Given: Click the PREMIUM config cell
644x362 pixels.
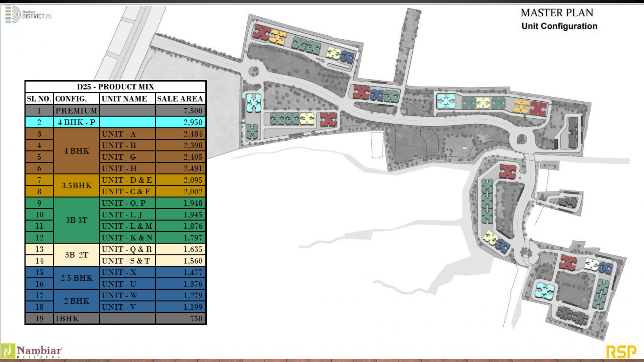Looking at the screenshot, I should pos(76,111).
